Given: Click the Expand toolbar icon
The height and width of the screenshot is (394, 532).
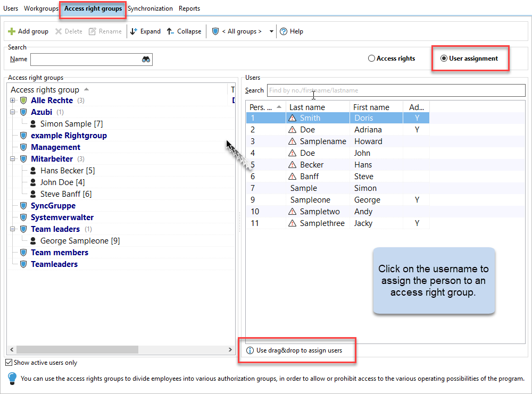Looking at the screenshot, I should click(134, 31).
